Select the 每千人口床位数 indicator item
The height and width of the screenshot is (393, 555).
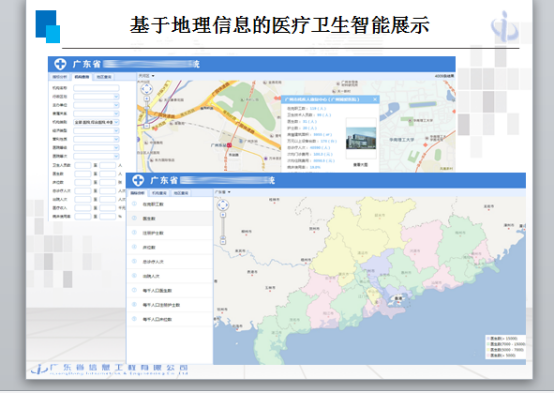170,319
